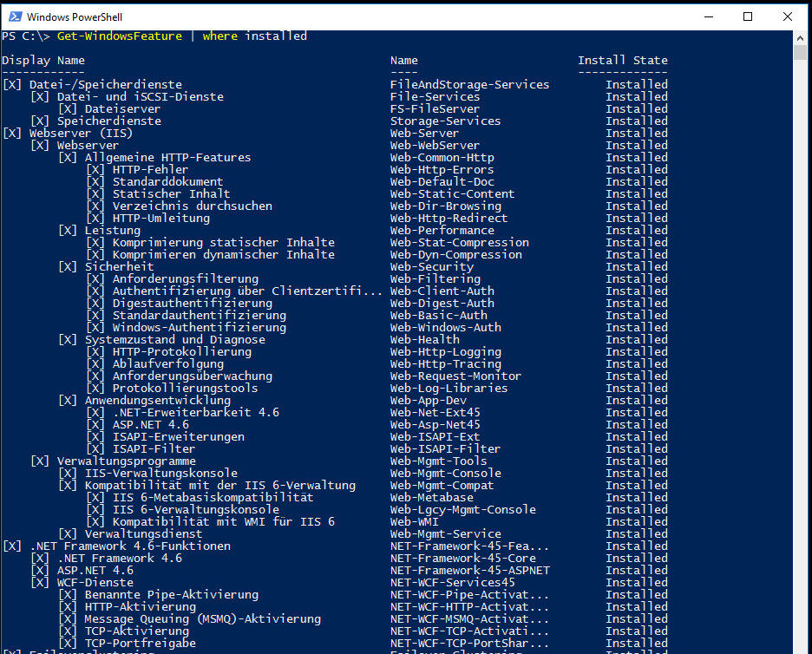Maximize the Windows PowerShell window

coord(747,16)
